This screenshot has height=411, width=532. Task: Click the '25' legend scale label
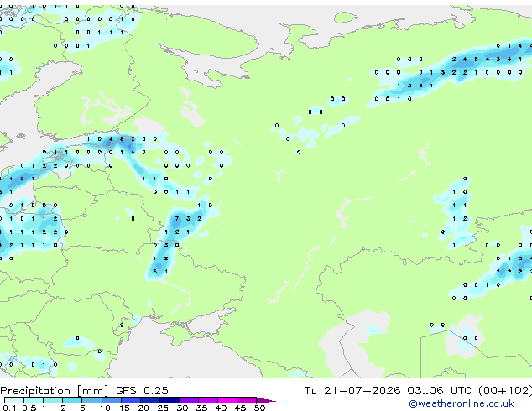click(163, 408)
